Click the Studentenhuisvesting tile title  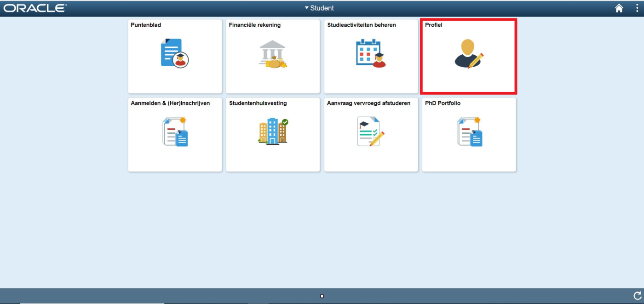coord(258,103)
